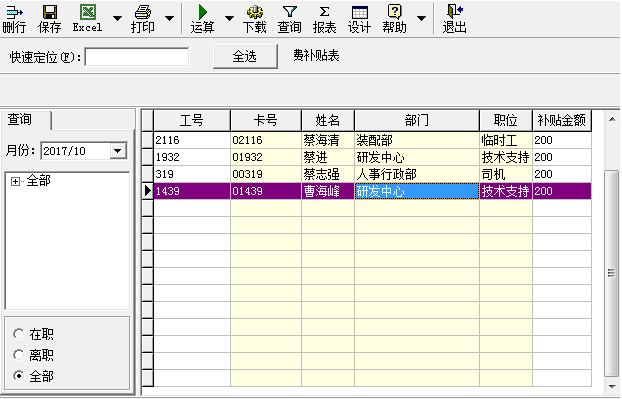This screenshot has width=622, height=399.
Task: Select the 在职 radio button
Action: 18,334
